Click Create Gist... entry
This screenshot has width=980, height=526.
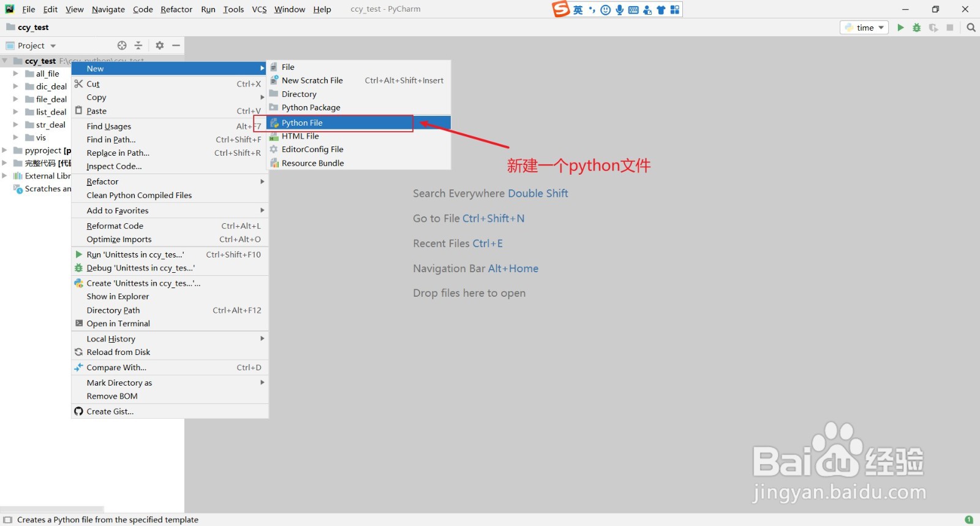(x=170, y=411)
